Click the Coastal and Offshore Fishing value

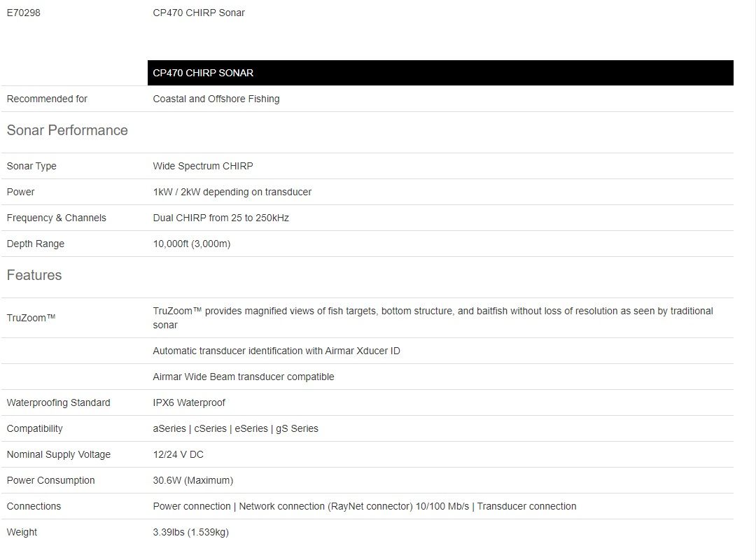click(x=216, y=99)
